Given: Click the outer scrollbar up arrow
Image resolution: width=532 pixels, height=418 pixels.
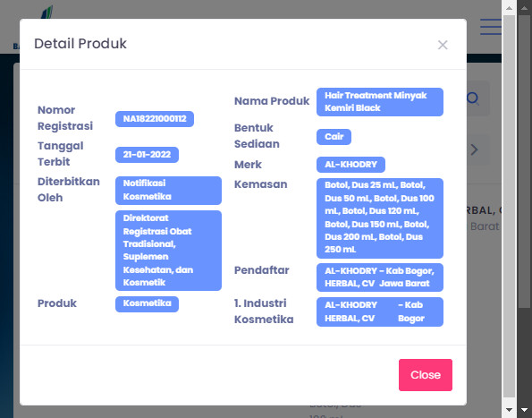Looking at the screenshot, I should [525, 7].
